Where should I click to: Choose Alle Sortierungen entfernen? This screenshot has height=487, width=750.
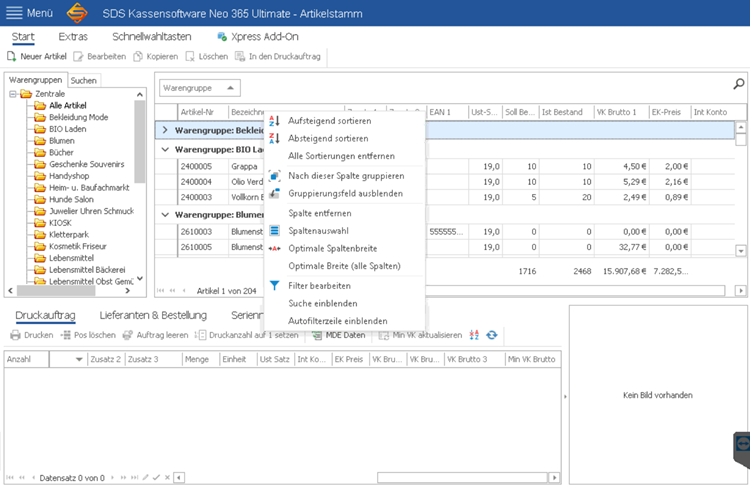pyautogui.click(x=344, y=156)
